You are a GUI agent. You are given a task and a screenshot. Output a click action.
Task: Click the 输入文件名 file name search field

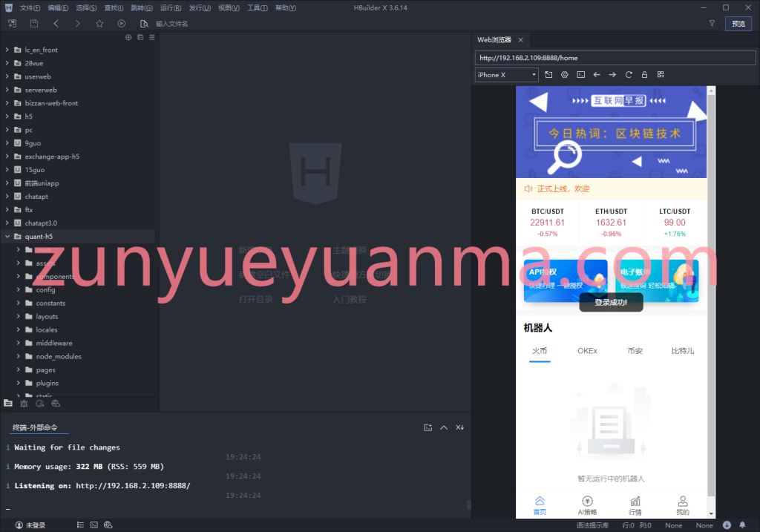(172, 23)
